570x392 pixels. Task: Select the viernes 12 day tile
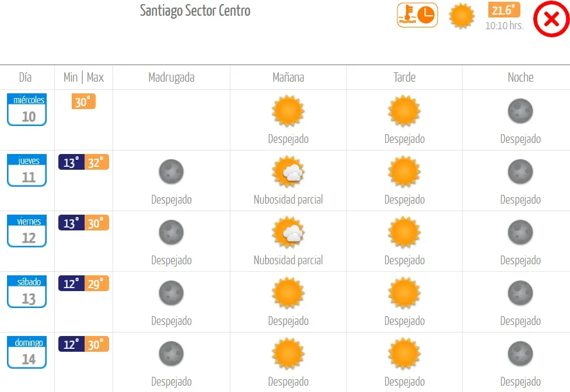pos(27,231)
